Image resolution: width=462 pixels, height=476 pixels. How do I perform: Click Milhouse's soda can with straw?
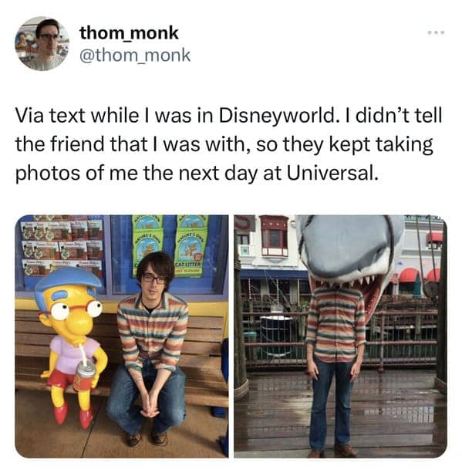[x=83, y=371]
